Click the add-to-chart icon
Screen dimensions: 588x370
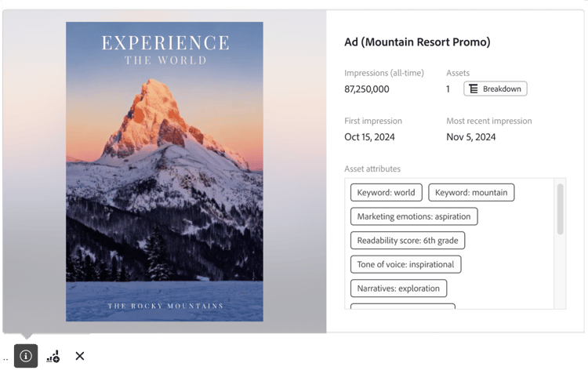(x=53, y=356)
